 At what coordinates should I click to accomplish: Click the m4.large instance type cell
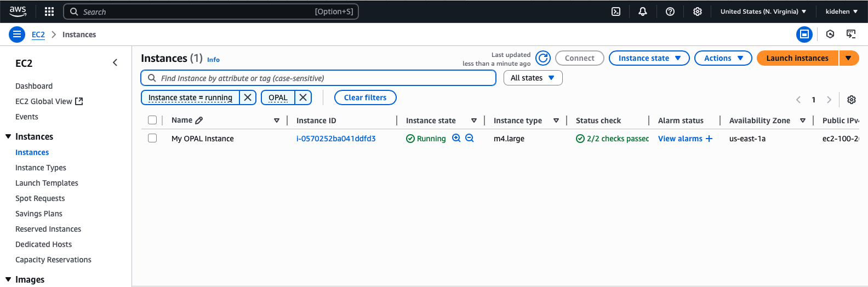509,139
